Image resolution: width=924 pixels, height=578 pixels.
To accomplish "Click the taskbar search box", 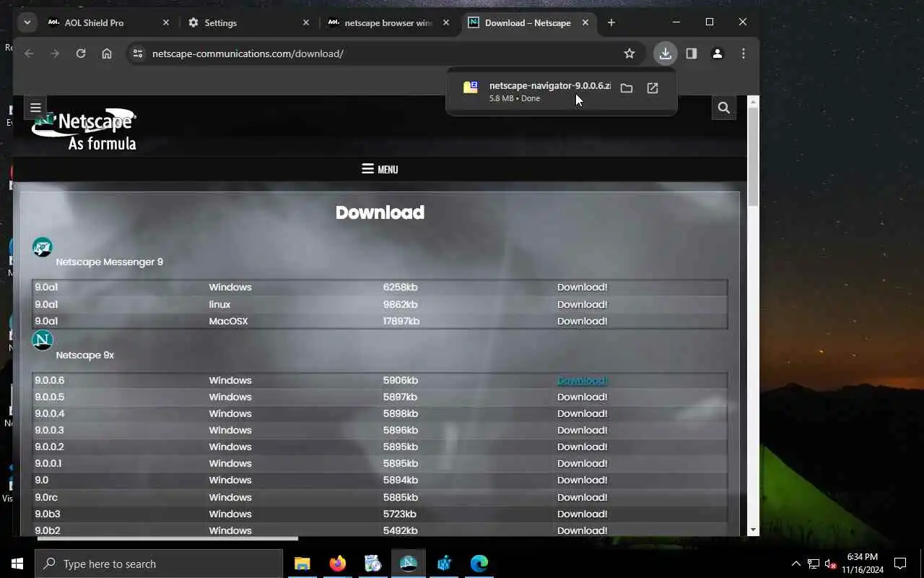I will click(x=159, y=564).
